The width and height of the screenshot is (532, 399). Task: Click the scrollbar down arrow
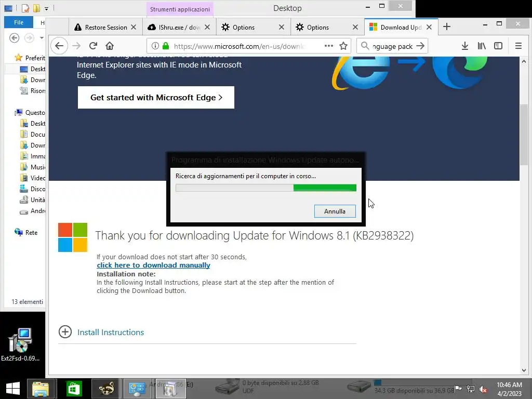coord(524,370)
